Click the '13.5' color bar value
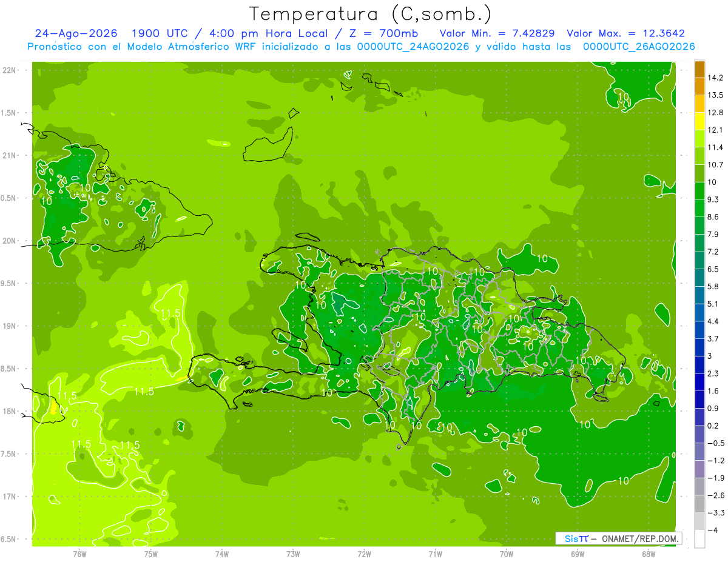Screen dimensions: 728x562 715,95
